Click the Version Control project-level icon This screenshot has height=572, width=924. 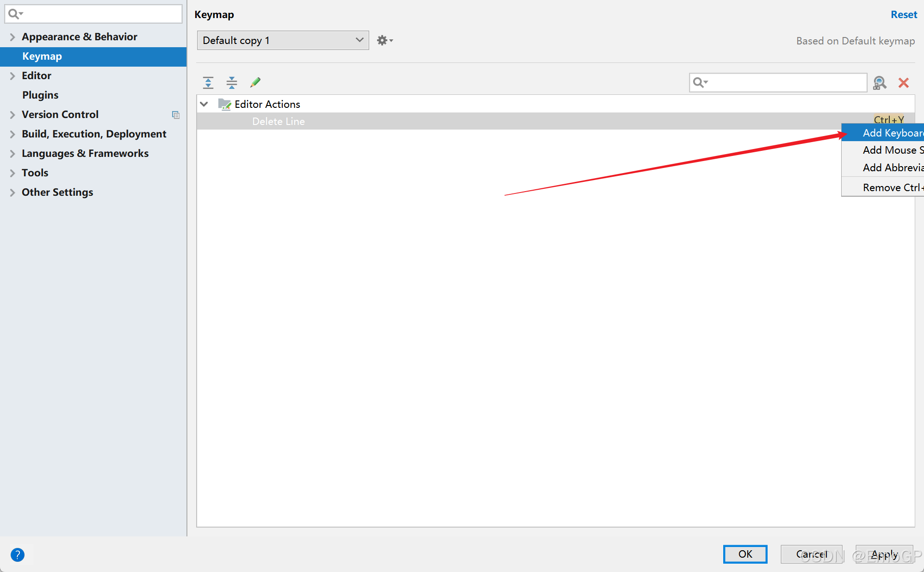(x=176, y=115)
